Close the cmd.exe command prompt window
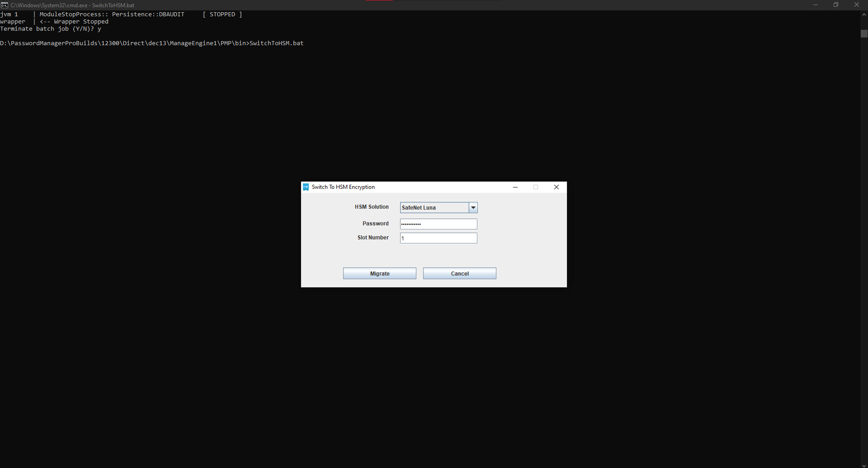This screenshot has height=468, width=868. [857, 5]
